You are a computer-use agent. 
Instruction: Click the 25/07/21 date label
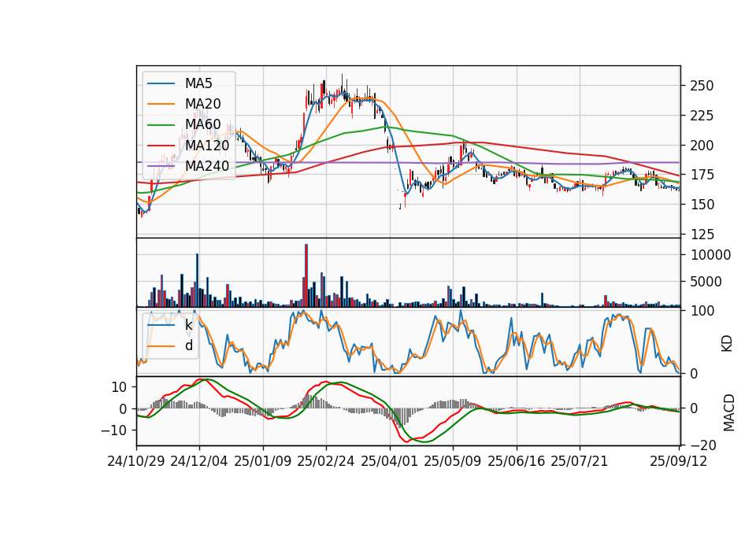[579, 461]
